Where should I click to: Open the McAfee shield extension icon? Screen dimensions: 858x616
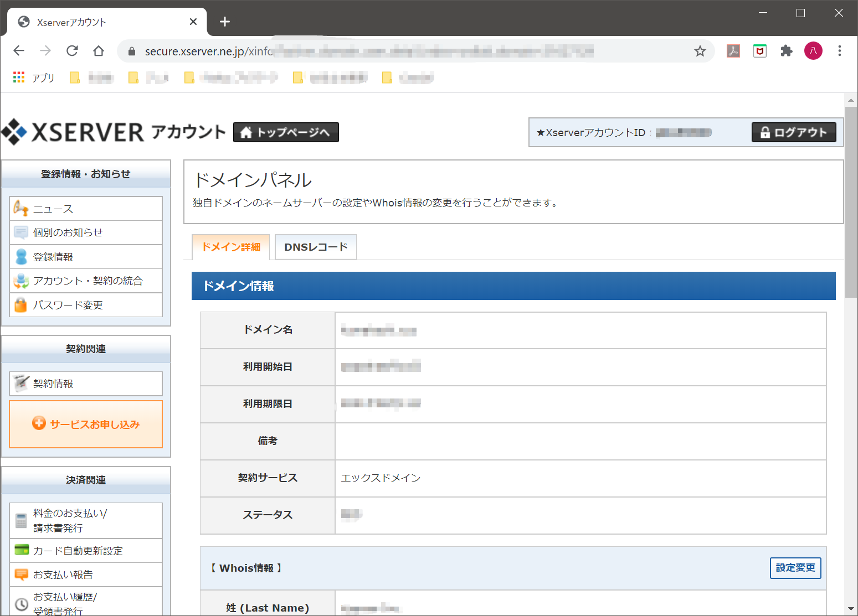[760, 51]
